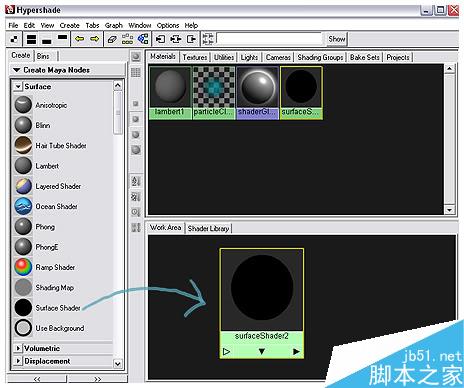Open the Shader Library tab
Screen dimensions: 464x388
coord(208,228)
